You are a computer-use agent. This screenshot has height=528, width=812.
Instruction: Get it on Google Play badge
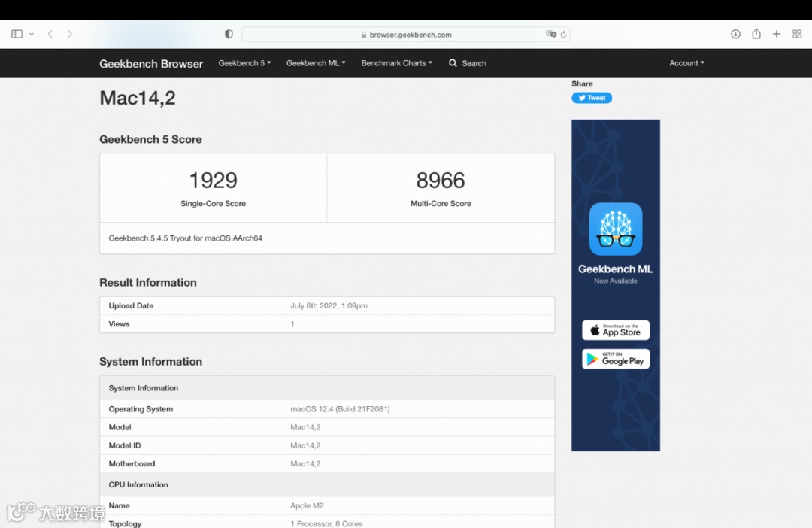coord(616,359)
